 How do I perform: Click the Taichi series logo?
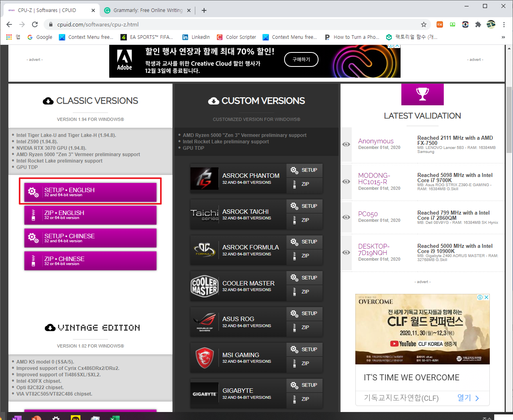tap(204, 215)
